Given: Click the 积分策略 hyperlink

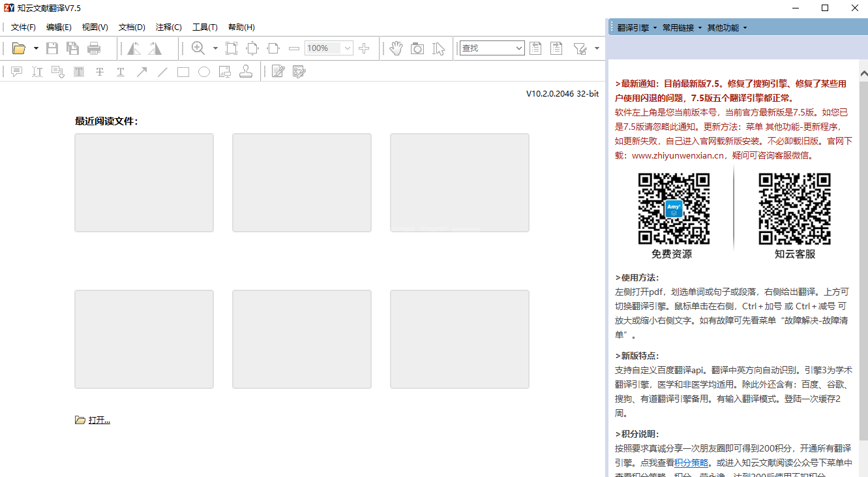Looking at the screenshot, I should (691, 463).
